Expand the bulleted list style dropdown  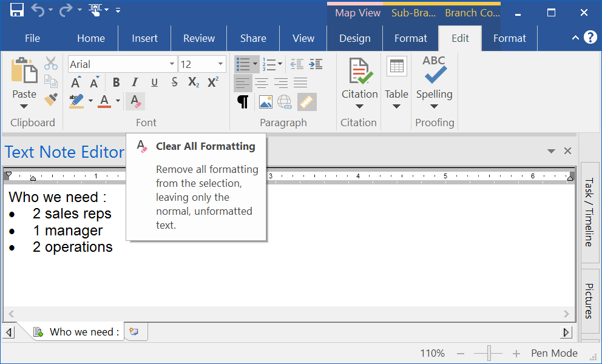pos(256,64)
